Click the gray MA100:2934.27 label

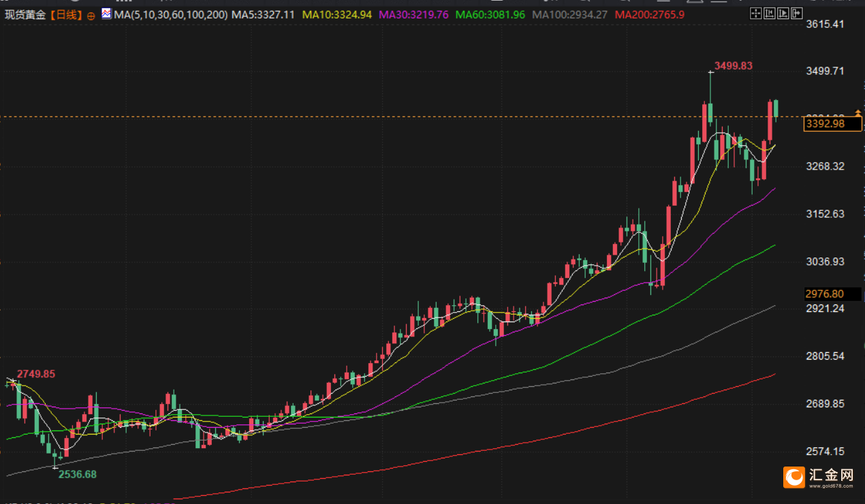coord(569,14)
